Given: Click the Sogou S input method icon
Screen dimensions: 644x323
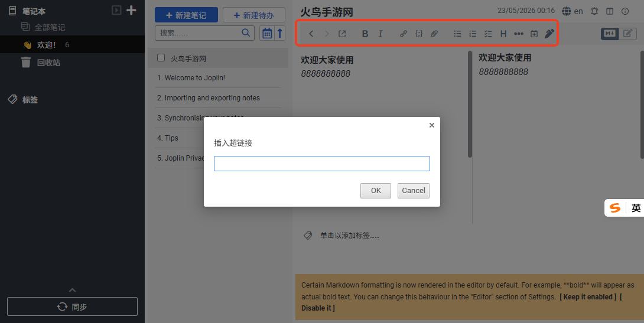Looking at the screenshot, I should pyautogui.click(x=615, y=208).
